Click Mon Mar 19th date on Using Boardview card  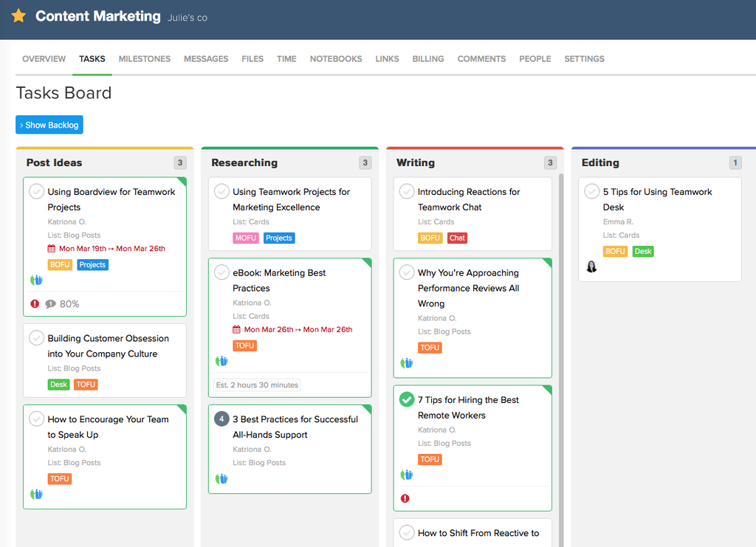click(x=83, y=249)
